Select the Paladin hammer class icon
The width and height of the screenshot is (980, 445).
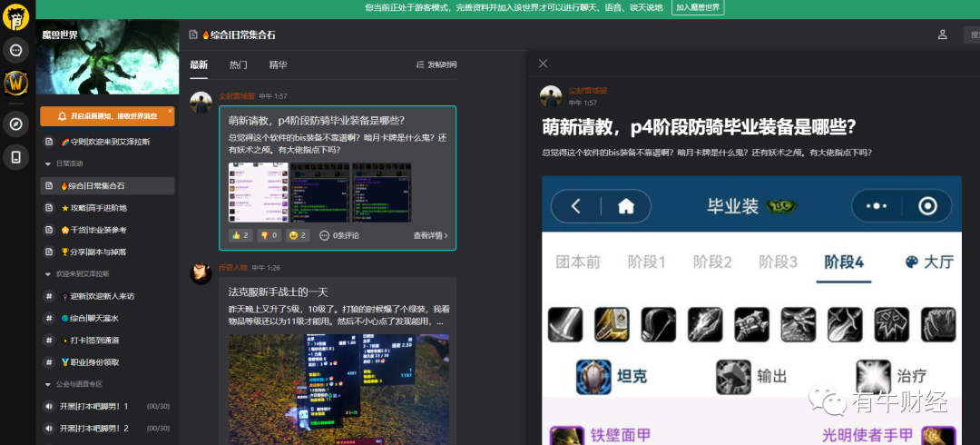[612, 324]
